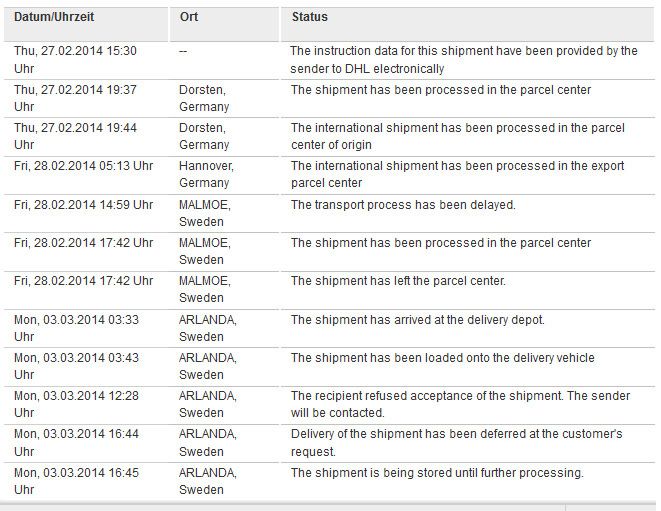Click the Ort column header
The image size is (661, 511).
[189, 17]
